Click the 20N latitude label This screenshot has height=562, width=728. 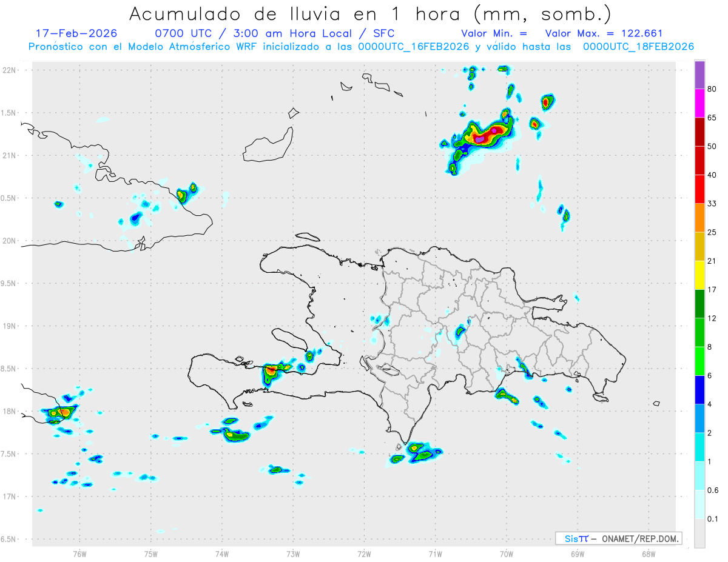point(10,241)
